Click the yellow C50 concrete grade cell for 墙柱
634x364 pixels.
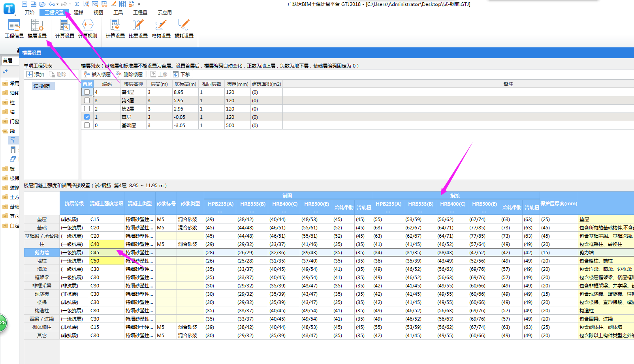(x=107, y=261)
